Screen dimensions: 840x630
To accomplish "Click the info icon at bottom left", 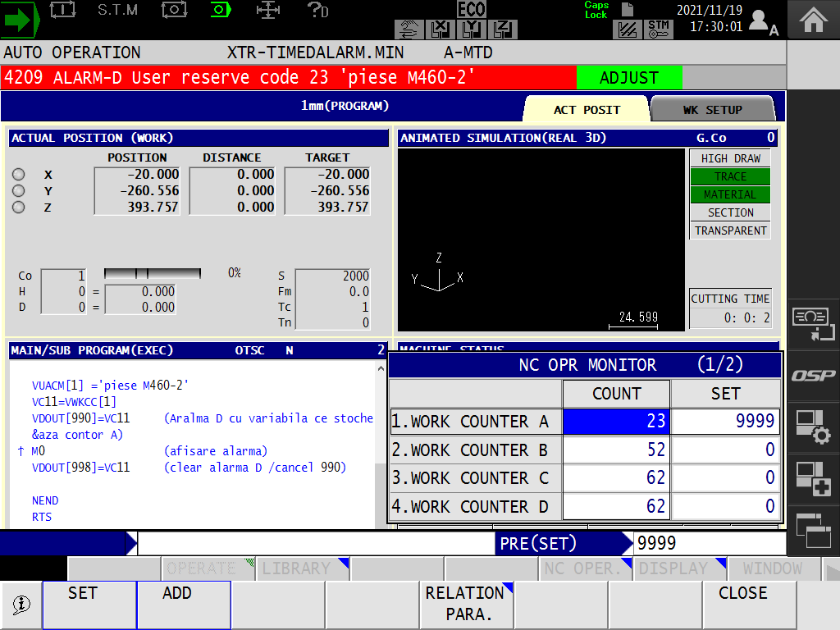I will [21, 605].
